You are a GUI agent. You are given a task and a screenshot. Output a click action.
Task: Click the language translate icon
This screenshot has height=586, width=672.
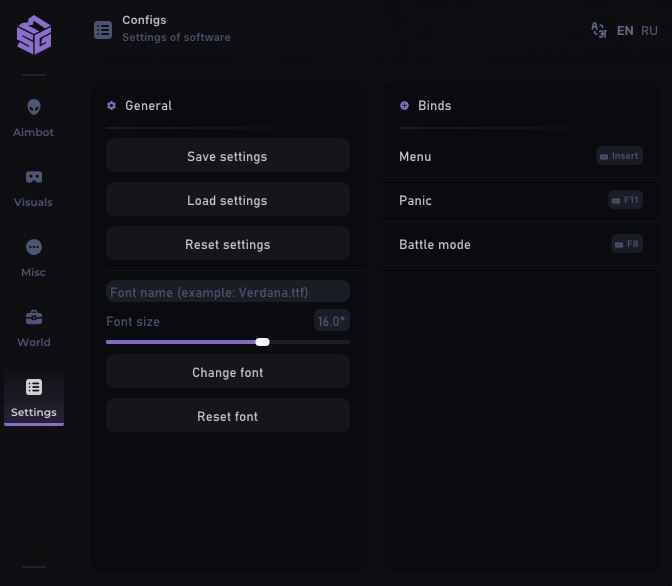[599, 30]
